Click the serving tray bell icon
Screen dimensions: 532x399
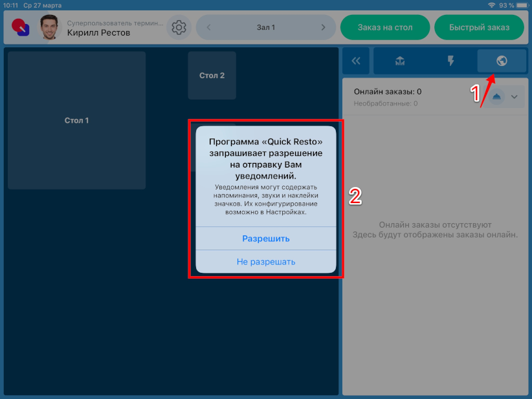point(496,97)
